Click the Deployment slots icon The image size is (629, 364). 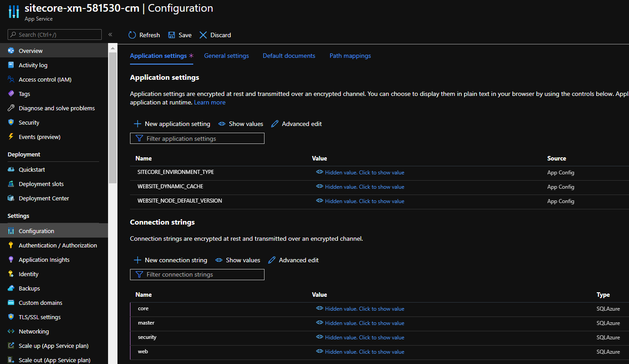[x=11, y=184]
